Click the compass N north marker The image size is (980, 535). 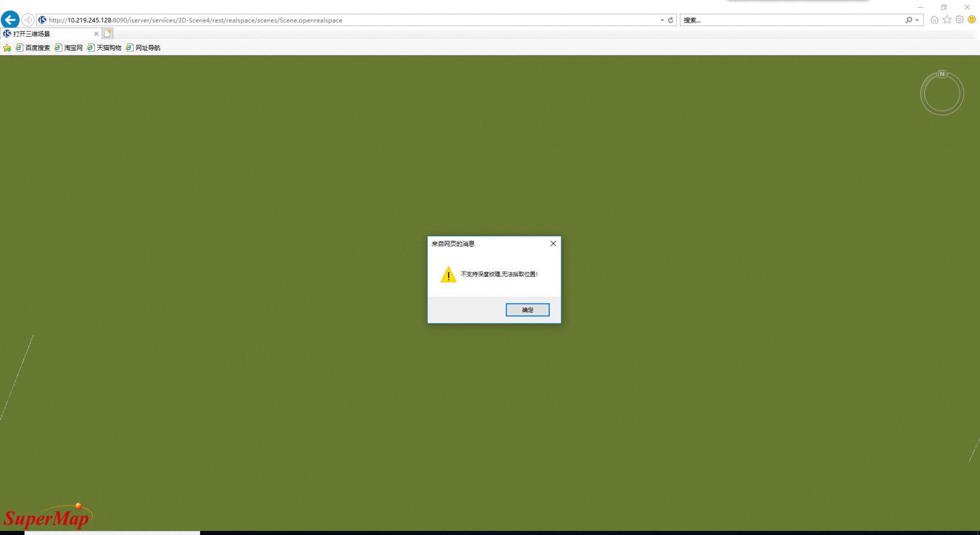point(942,74)
